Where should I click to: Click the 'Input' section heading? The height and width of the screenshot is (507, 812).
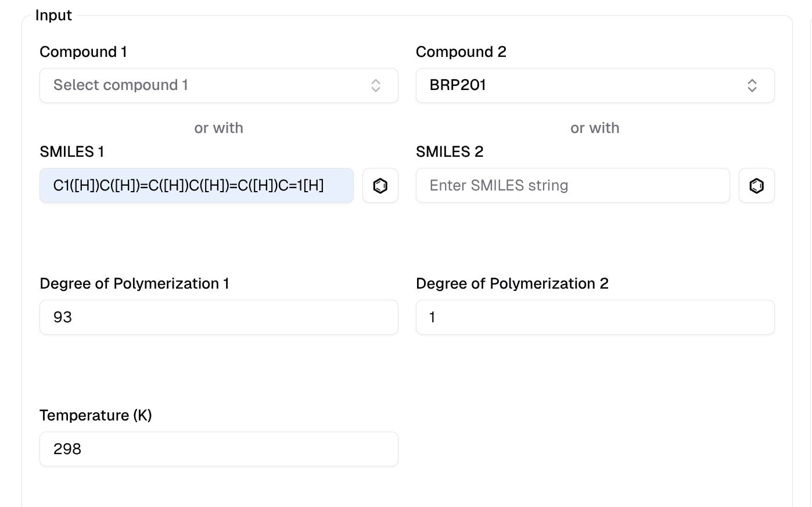click(x=53, y=15)
